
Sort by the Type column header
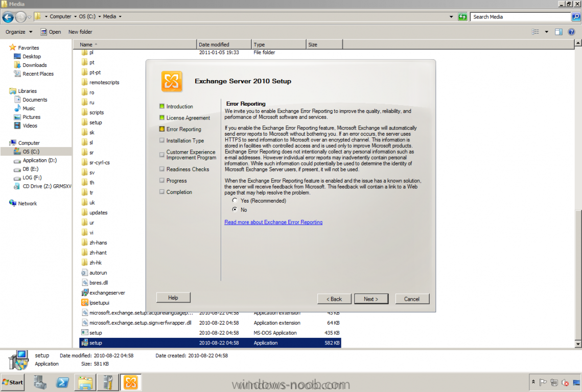(x=279, y=44)
